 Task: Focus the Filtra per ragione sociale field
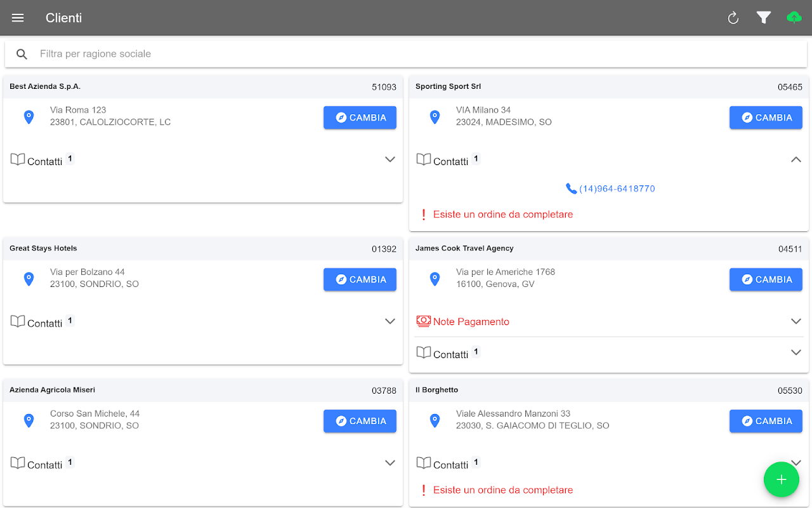[406, 54]
